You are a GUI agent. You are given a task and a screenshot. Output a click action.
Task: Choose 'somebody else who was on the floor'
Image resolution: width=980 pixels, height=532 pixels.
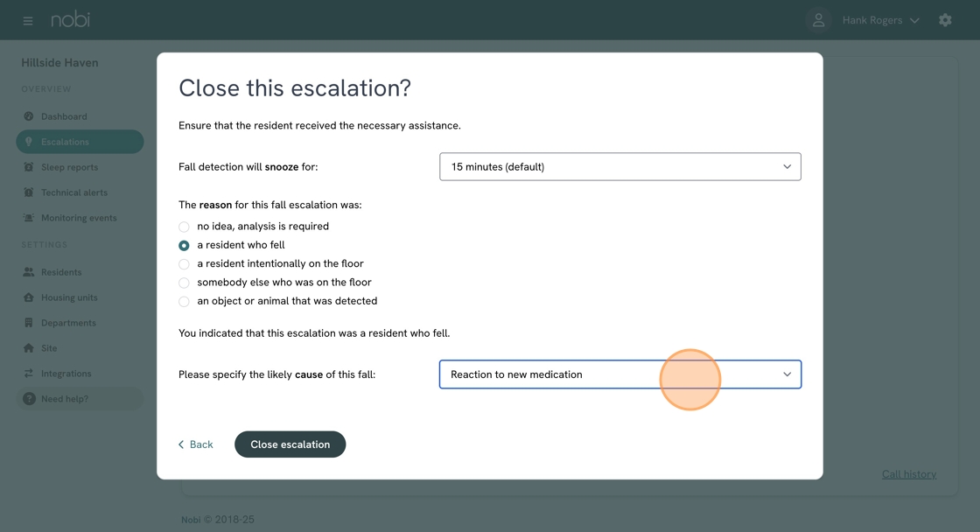(184, 283)
